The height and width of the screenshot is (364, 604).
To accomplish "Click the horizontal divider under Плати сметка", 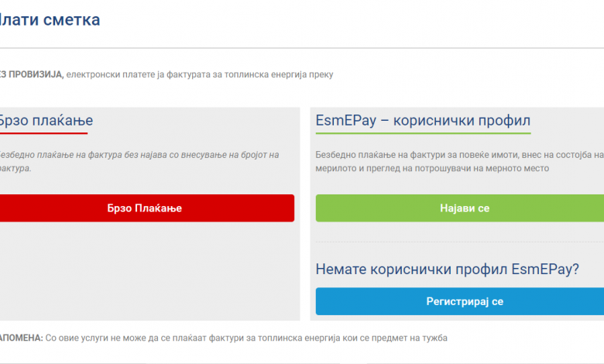I will click(x=302, y=48).
